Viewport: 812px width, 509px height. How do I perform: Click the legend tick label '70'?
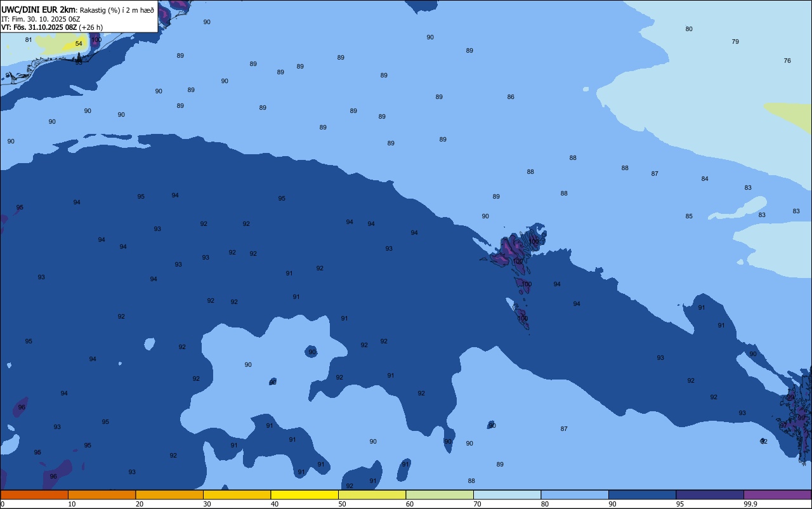tap(477, 504)
